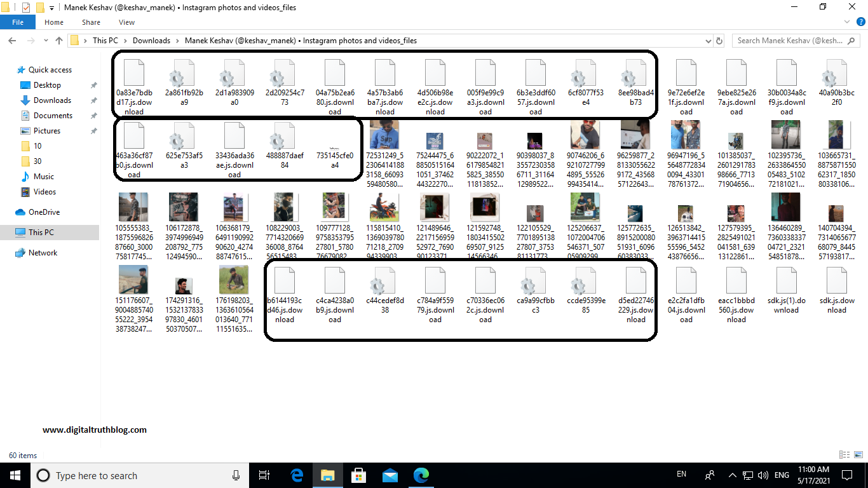The width and height of the screenshot is (868, 488).
Task: Switch to the Details view icon in the status bar
Action: pyautogui.click(x=844, y=455)
